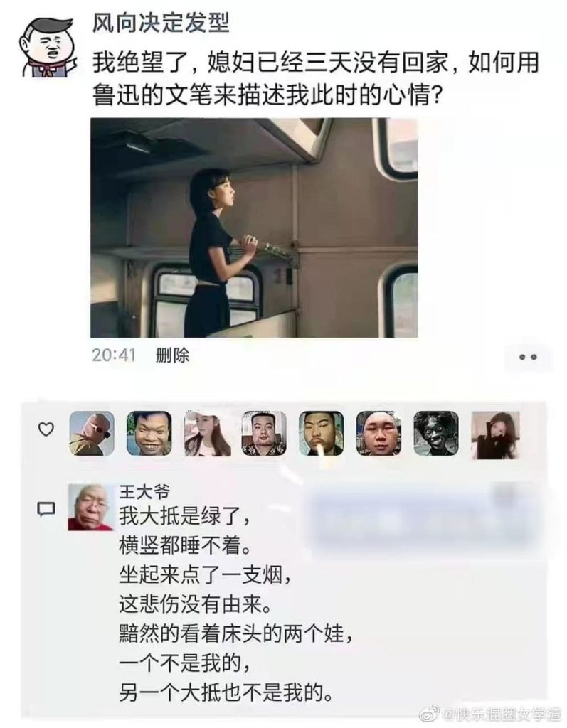Open the liker avatar of man smoking cigarette

coord(321,434)
